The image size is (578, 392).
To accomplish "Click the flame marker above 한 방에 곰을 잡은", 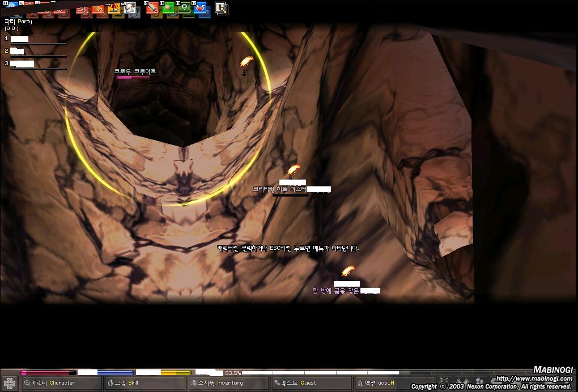I will pos(348,271).
